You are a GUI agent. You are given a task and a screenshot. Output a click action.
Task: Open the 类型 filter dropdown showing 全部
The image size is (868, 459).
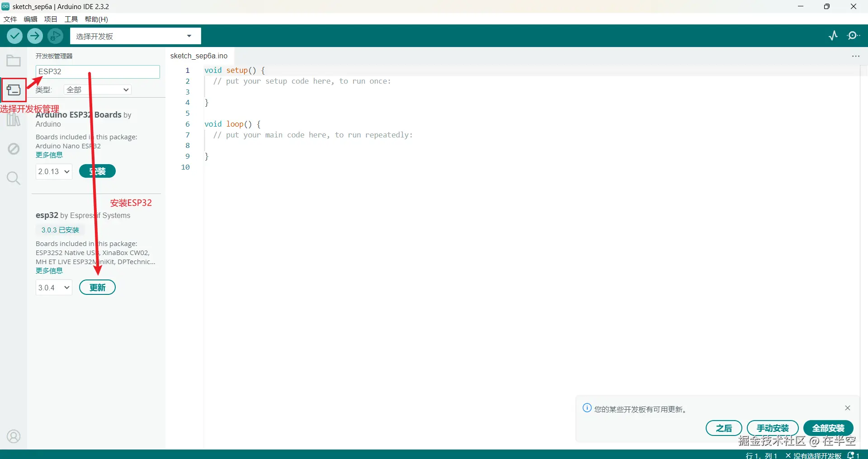click(97, 90)
